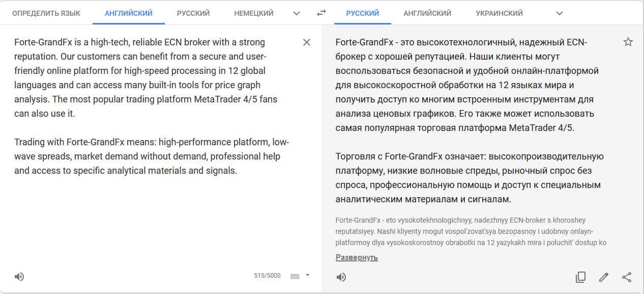Copy the translation to clipboard

point(580,277)
